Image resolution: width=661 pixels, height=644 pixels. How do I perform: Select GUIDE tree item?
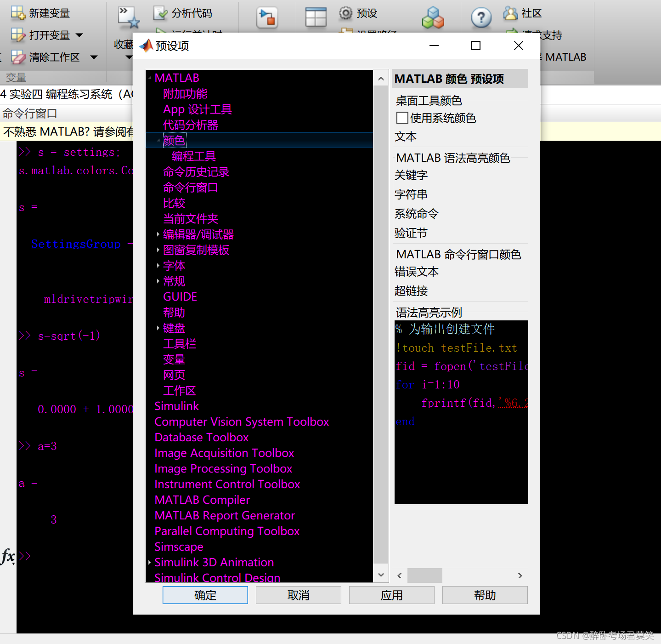[x=180, y=297]
